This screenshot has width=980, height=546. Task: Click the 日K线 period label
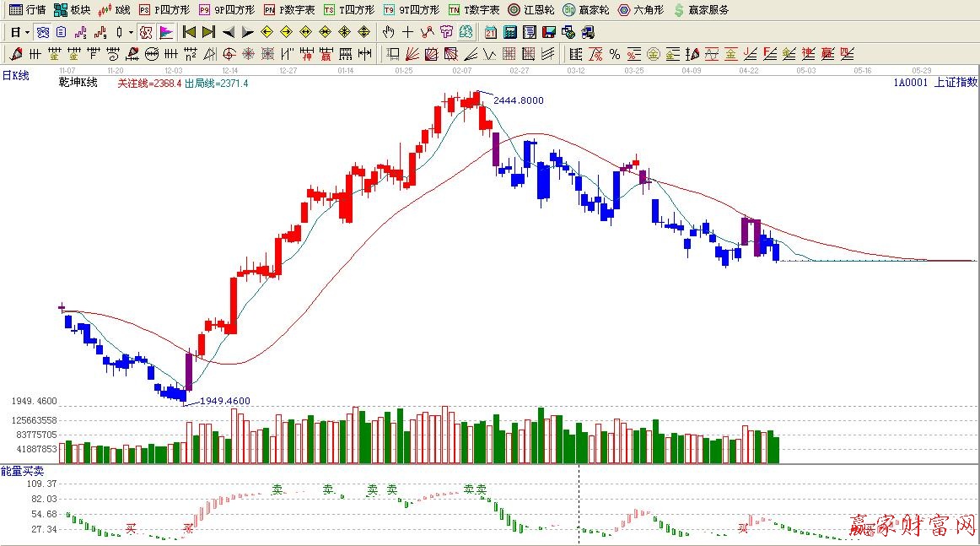coord(15,76)
